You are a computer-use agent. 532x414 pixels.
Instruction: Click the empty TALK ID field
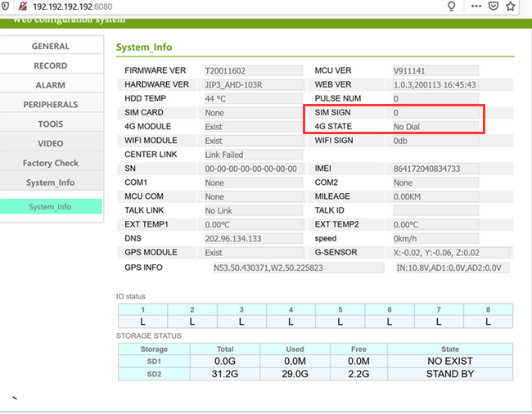point(435,210)
